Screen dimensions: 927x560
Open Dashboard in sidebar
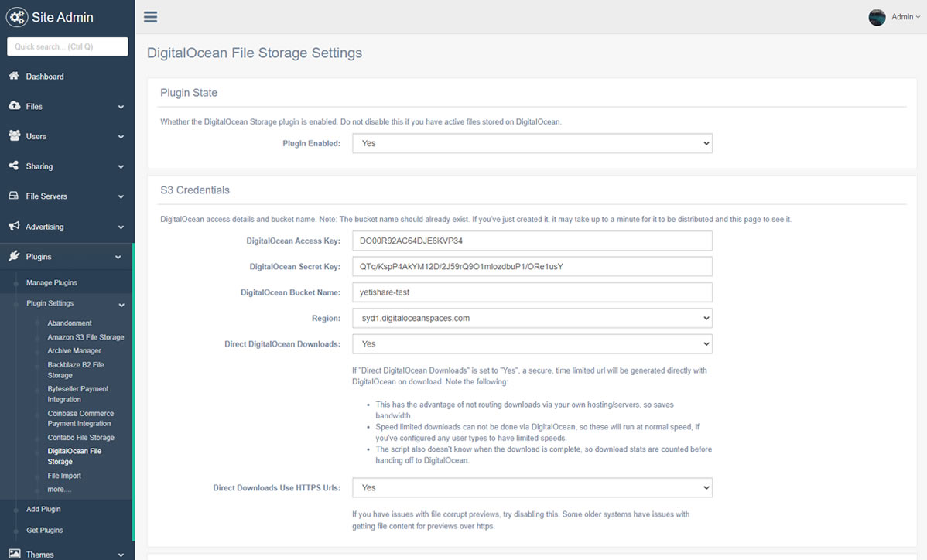45,77
